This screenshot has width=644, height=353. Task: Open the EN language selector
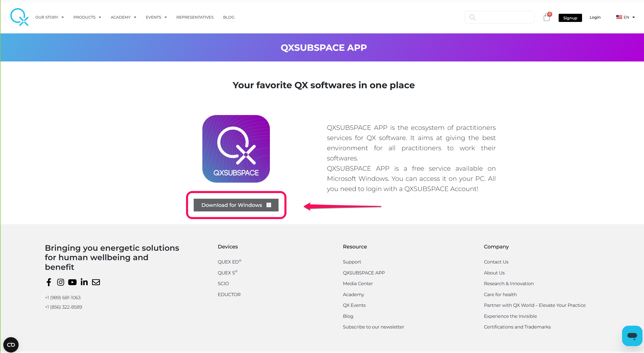pyautogui.click(x=625, y=17)
